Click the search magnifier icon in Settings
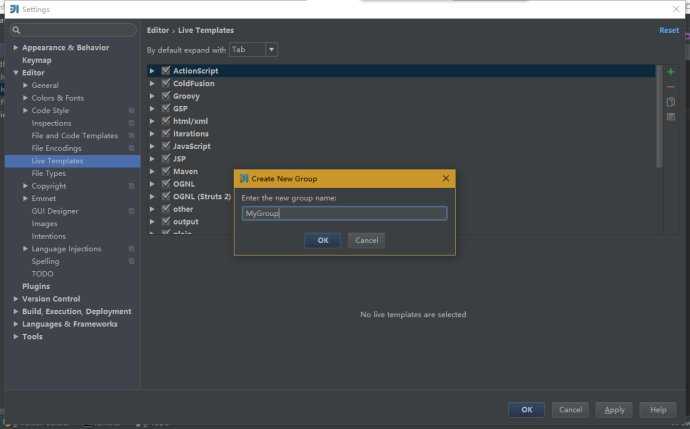 coord(16,30)
